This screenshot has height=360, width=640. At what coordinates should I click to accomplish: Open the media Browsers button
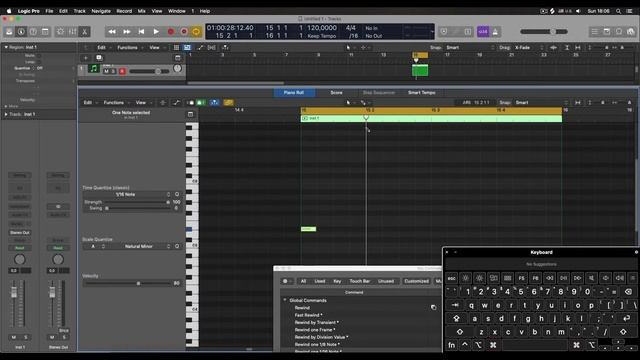[631, 31]
